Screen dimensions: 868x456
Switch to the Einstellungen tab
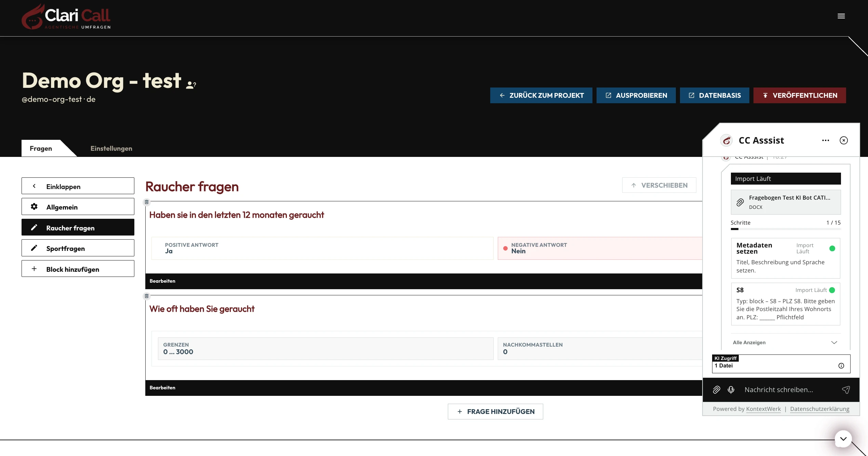pyautogui.click(x=111, y=148)
